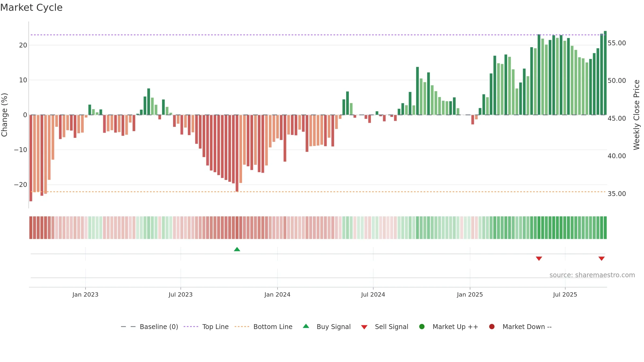Click the 40.00 price axis label
Viewport: 644px width, 362px height.
[617, 156]
